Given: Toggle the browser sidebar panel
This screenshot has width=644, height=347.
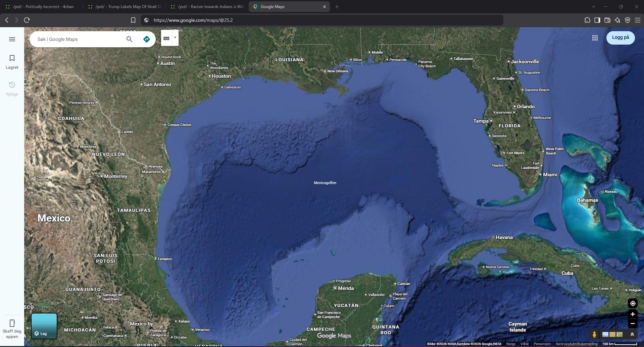Looking at the screenshot, I should (x=597, y=20).
